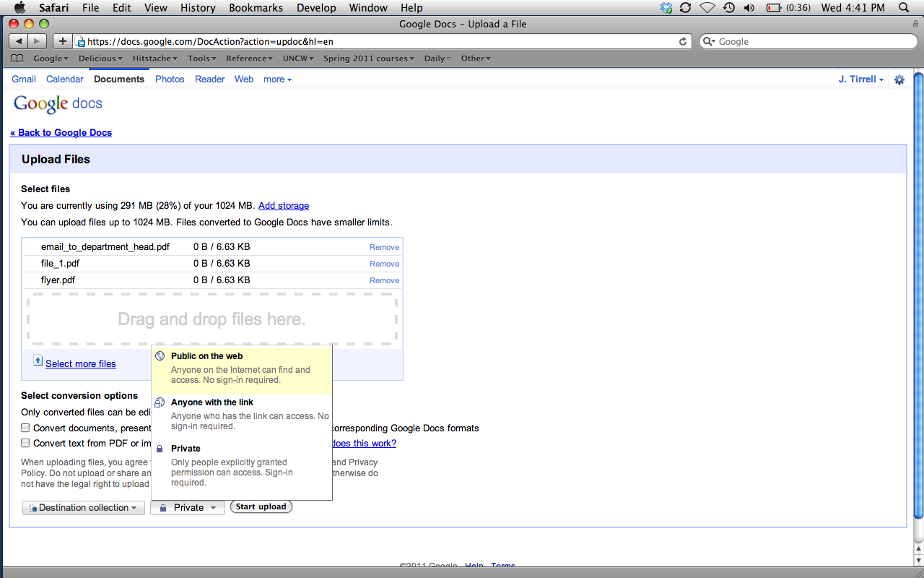Follow the Back to Google Docs link

(61, 132)
